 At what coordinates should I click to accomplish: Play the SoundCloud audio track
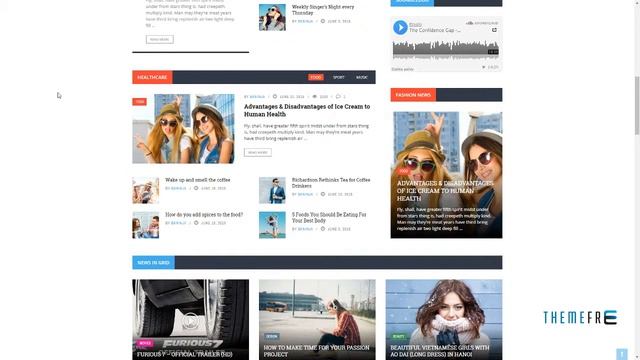point(400,28)
